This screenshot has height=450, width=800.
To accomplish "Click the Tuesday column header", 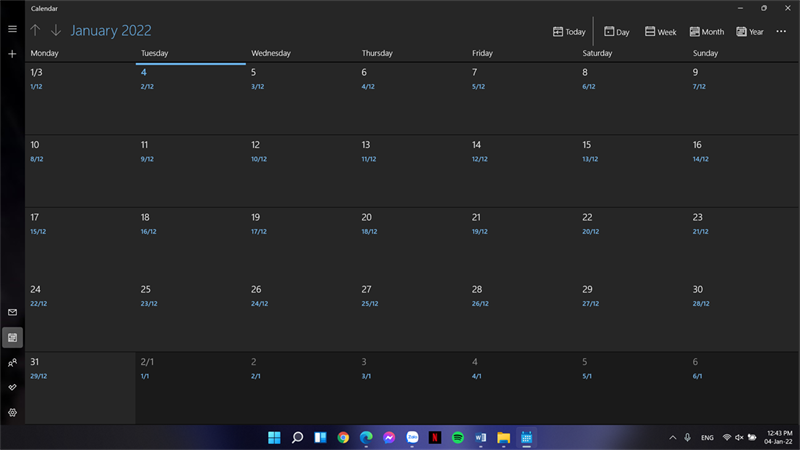I will click(155, 53).
